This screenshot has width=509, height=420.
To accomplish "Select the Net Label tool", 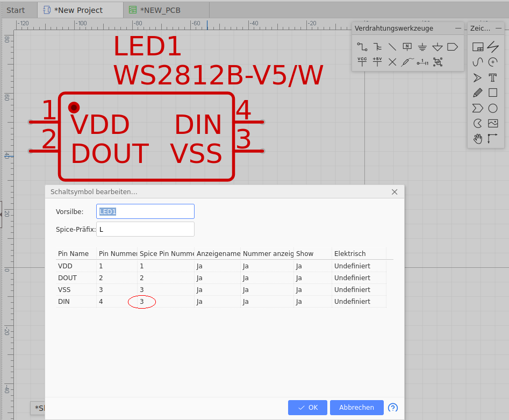I will point(407,47).
